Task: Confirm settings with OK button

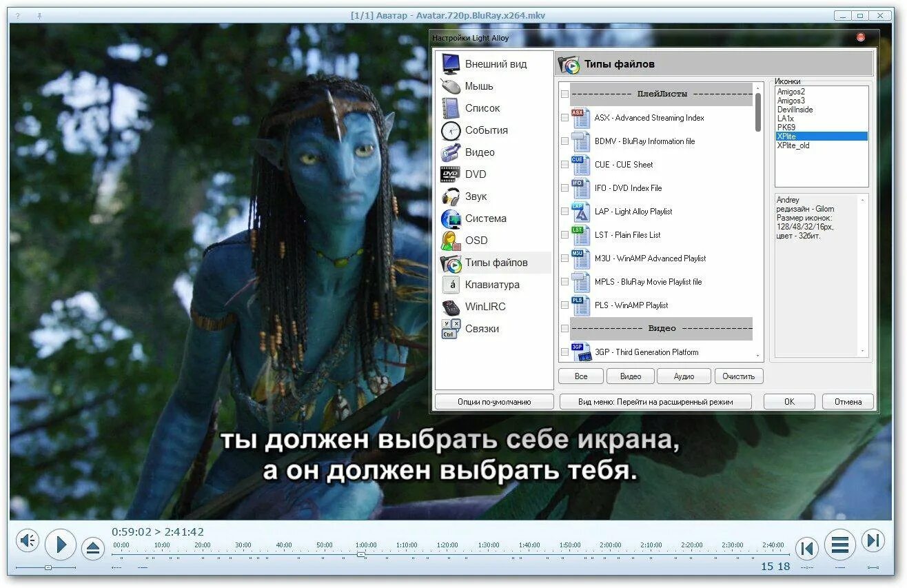Action: [x=789, y=401]
